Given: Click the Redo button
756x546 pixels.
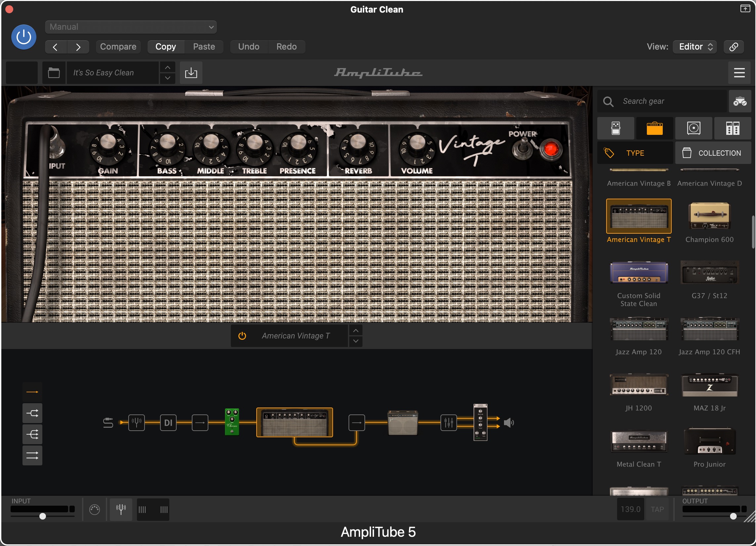Looking at the screenshot, I should point(286,47).
